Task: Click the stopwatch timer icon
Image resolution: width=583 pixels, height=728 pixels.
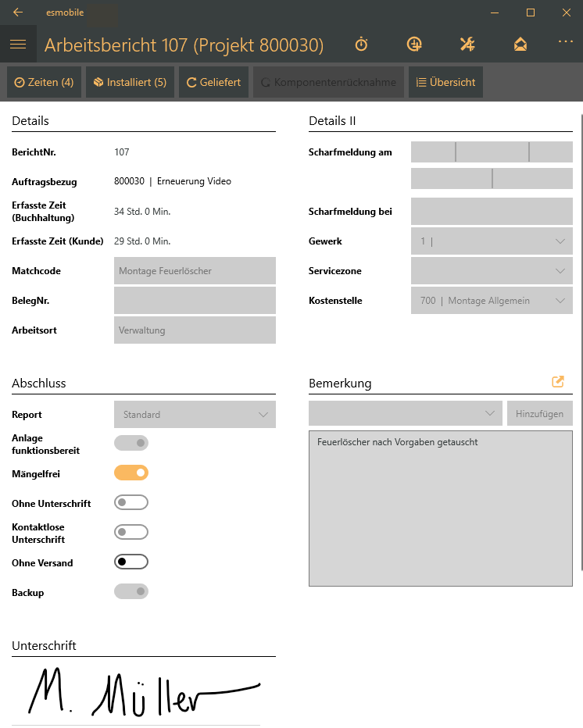Action: [x=361, y=45]
